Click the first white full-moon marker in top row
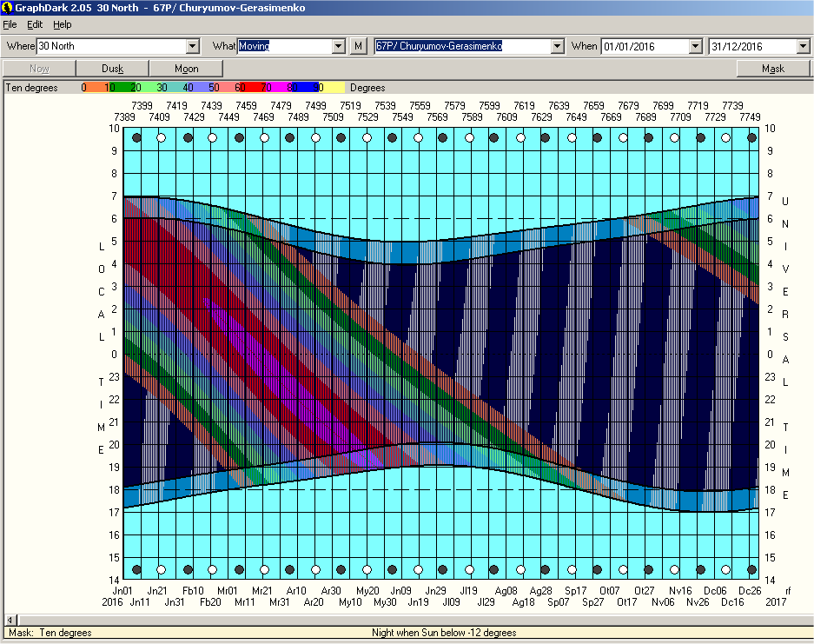Viewport: 814px width, 644px height. coord(162,137)
